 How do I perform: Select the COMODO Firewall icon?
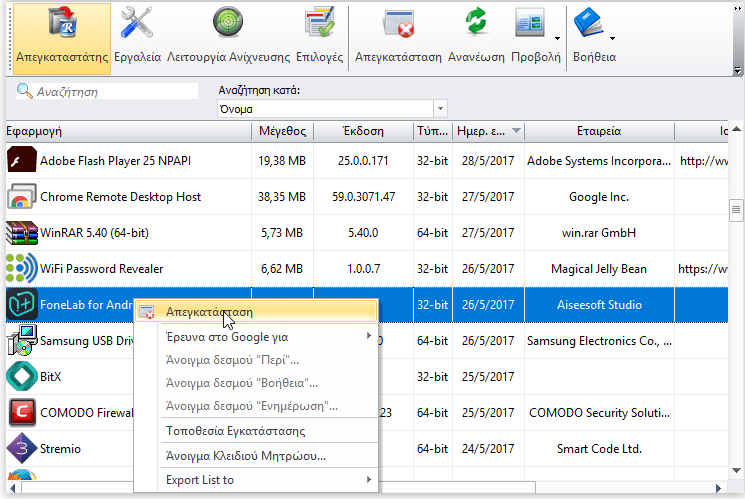click(22, 413)
